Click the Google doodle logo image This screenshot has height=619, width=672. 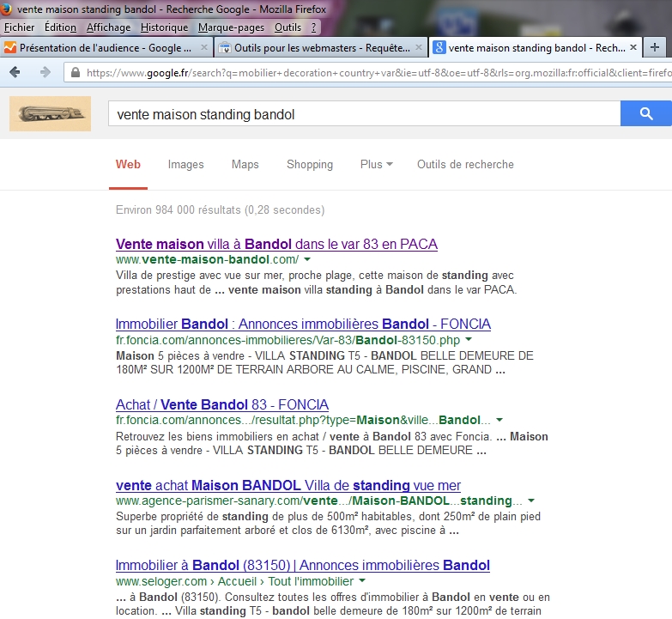point(50,113)
